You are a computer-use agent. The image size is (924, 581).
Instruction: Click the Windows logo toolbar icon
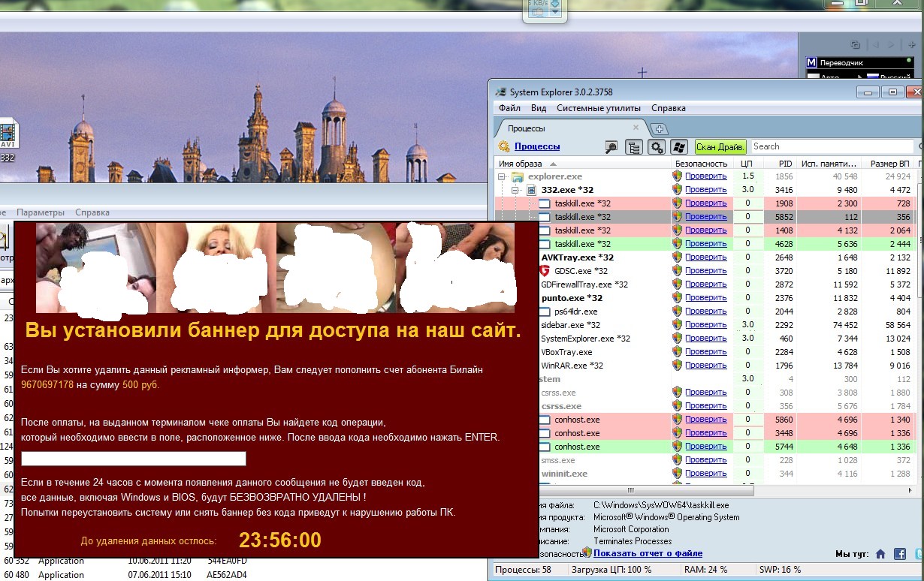coord(679,147)
